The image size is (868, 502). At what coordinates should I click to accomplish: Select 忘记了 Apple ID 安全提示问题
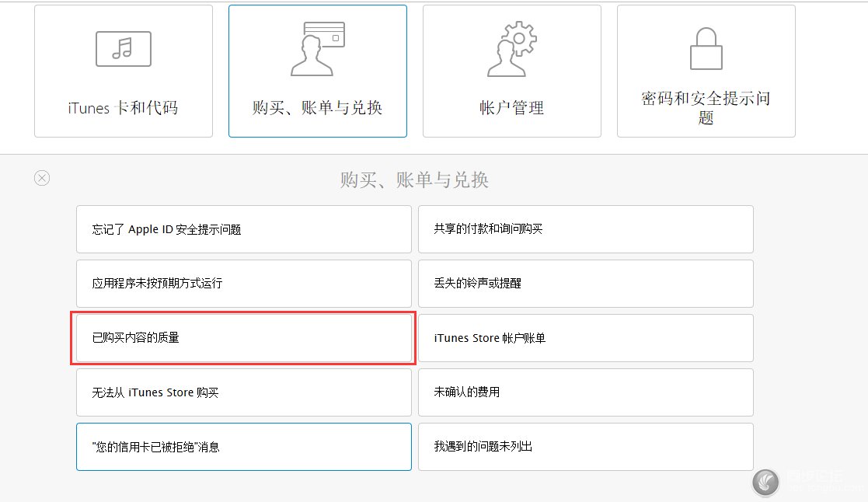[x=243, y=229]
